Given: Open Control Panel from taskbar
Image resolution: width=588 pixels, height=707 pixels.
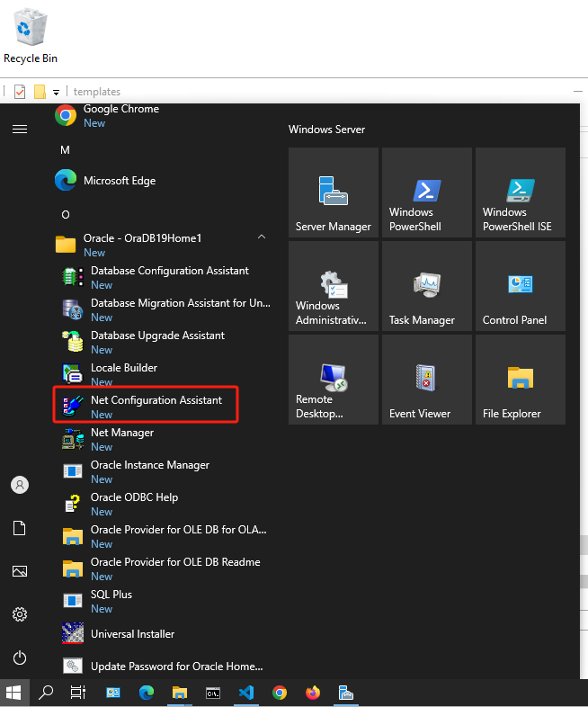Looking at the screenshot, I should coord(112,692).
